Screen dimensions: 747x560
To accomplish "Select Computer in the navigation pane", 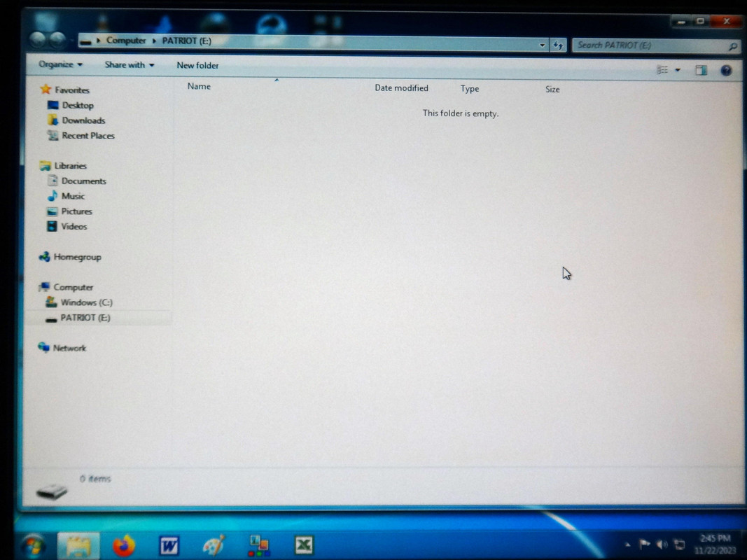I will coord(74,287).
